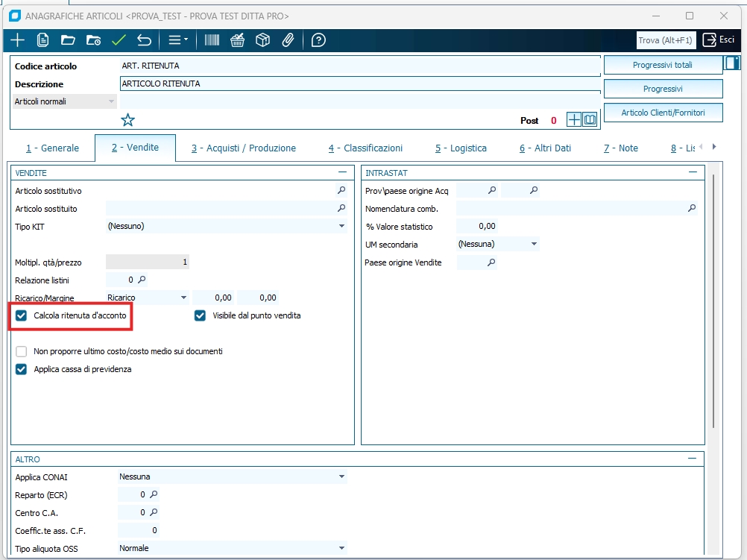
Task: Click the green checkmark save icon
Action: coord(119,40)
